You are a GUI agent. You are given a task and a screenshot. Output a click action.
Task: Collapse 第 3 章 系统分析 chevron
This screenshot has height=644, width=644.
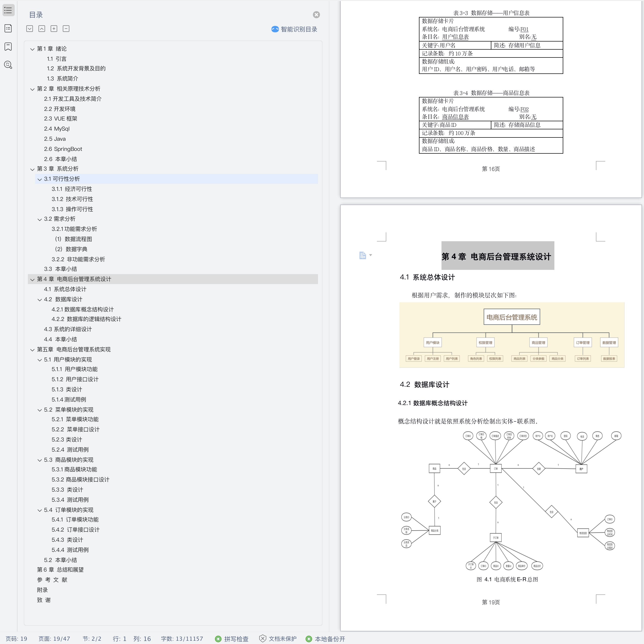pos(32,169)
